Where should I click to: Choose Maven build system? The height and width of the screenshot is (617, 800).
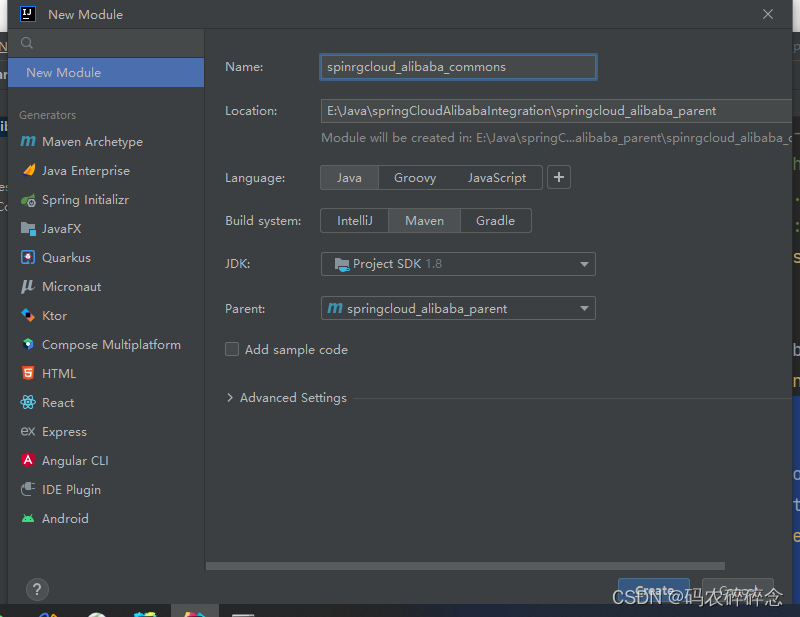click(x=424, y=220)
